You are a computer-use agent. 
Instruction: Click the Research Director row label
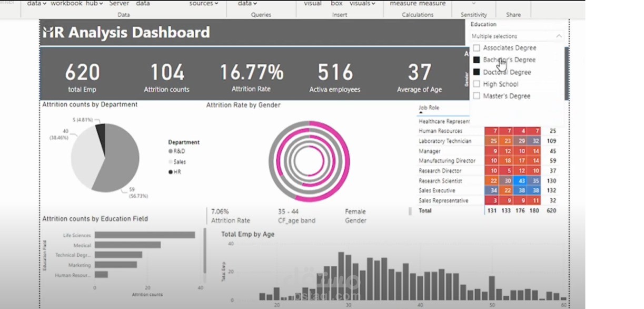[440, 171]
